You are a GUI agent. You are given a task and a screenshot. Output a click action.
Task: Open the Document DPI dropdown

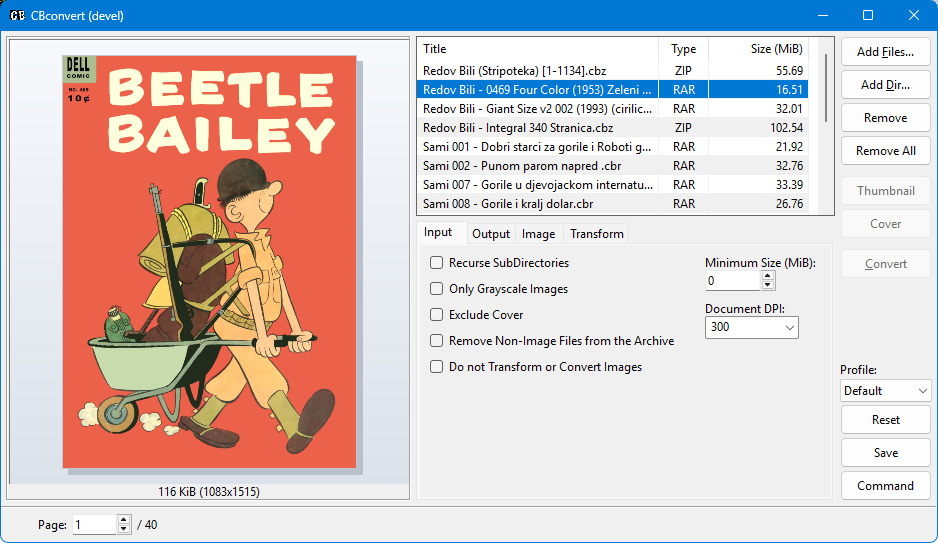pos(751,327)
